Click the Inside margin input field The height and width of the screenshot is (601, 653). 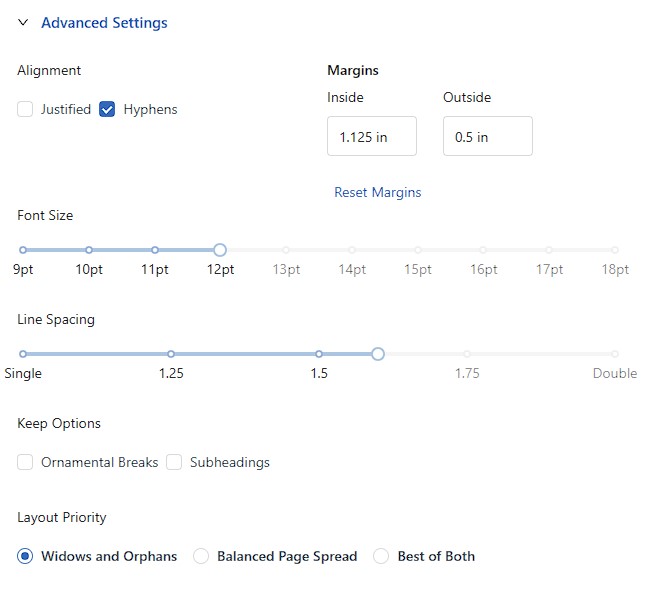point(371,136)
